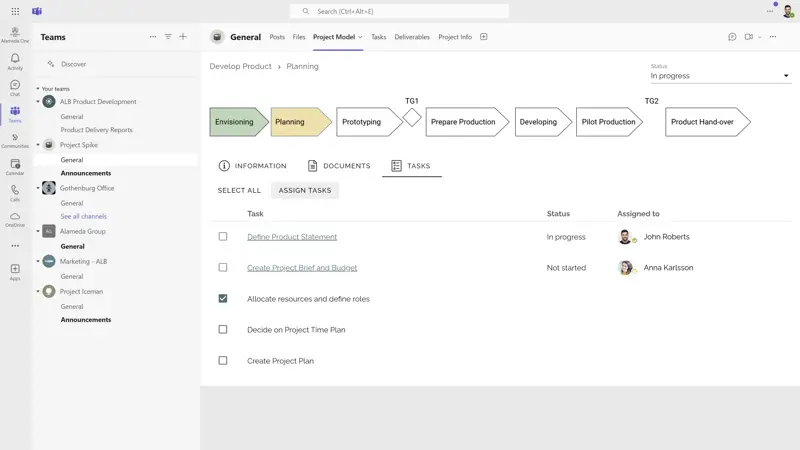Collapse the Project Iceman team

38,291
